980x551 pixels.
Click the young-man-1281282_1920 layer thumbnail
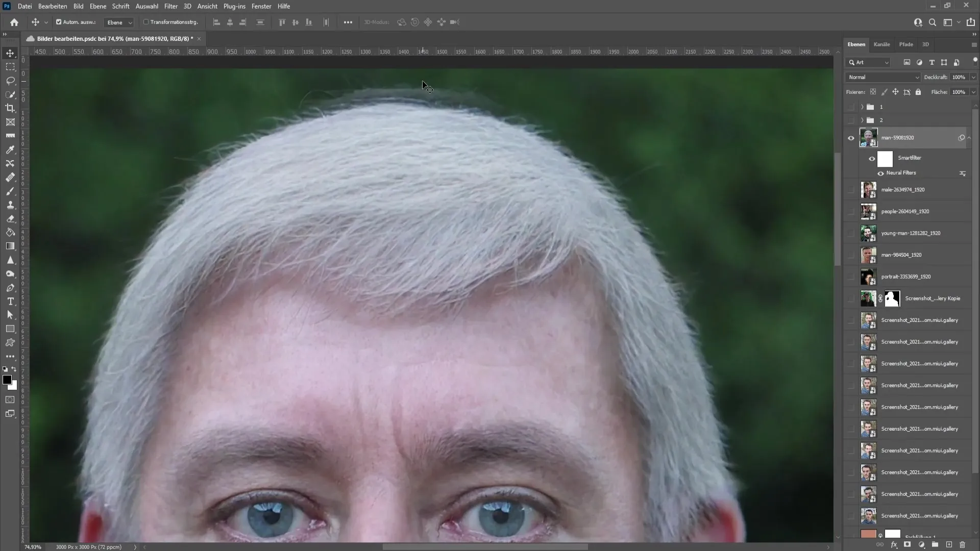point(868,233)
